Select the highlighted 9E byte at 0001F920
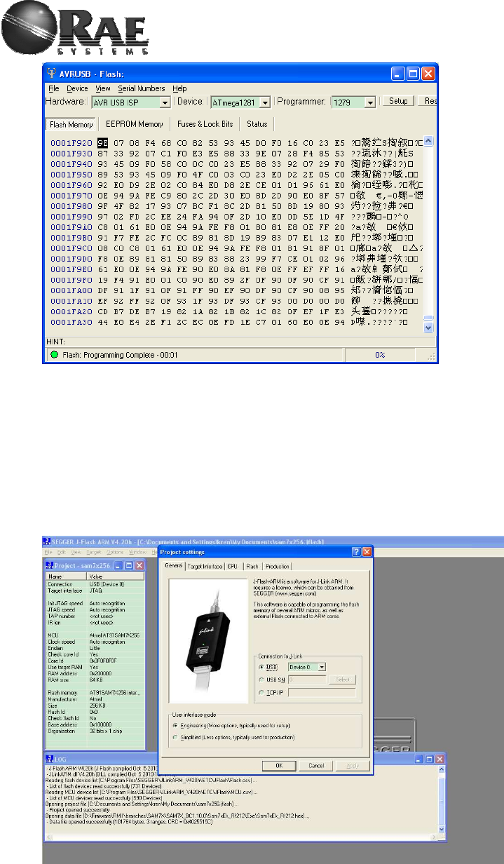 coord(102,143)
